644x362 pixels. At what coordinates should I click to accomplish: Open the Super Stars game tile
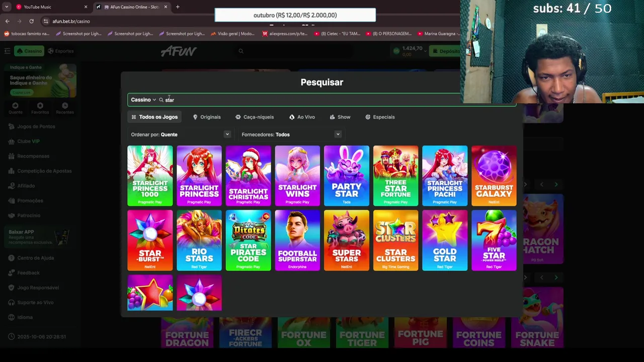[347, 240]
